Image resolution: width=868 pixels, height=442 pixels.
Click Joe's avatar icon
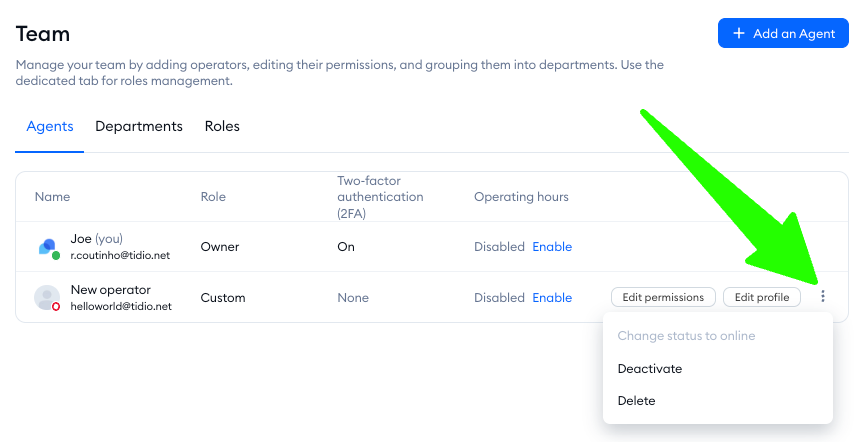point(47,247)
